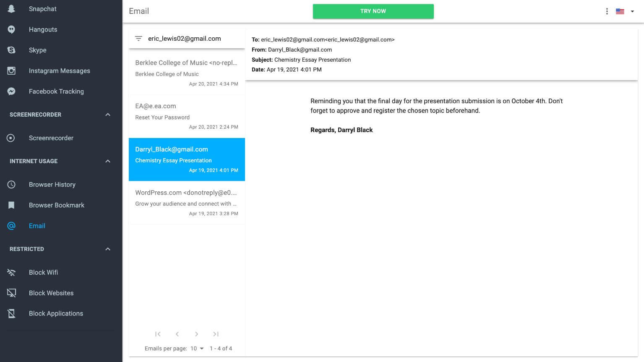The image size is (644, 362).
Task: Click the Facebook Messenger icon
Action: tap(11, 91)
